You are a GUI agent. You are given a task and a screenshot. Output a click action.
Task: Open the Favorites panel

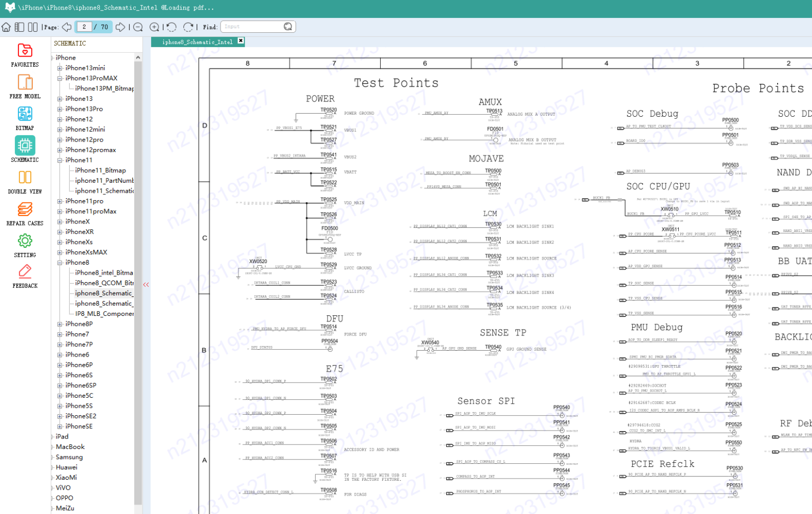[x=25, y=55]
